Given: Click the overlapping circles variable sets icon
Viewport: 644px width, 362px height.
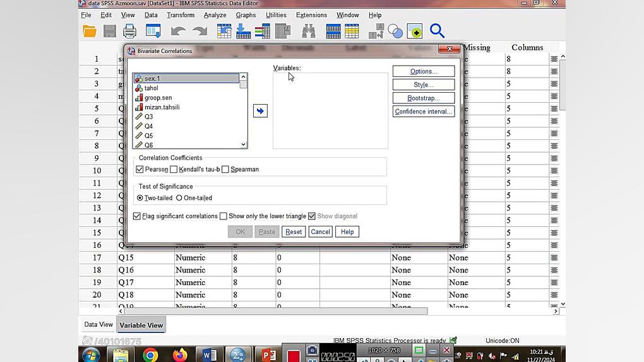Looking at the screenshot, I should [x=395, y=31].
